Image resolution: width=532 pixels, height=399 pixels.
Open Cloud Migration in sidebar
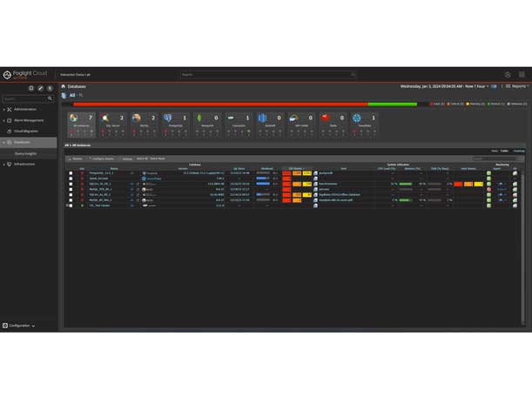pyautogui.click(x=24, y=131)
